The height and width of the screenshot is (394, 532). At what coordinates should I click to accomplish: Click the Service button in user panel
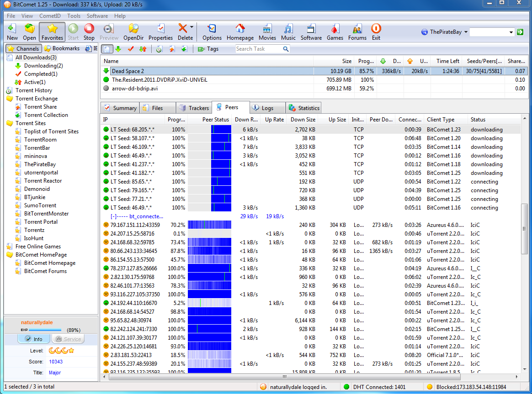[x=69, y=339]
